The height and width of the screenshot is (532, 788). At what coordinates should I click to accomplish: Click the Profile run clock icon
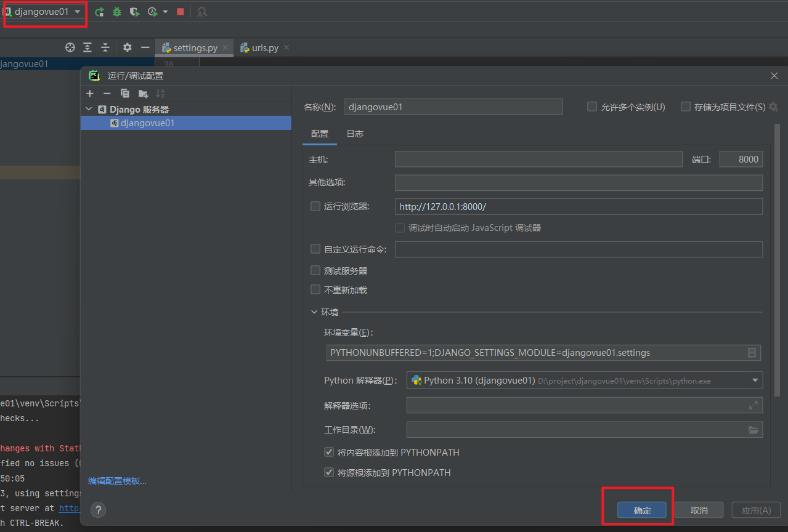coord(153,12)
